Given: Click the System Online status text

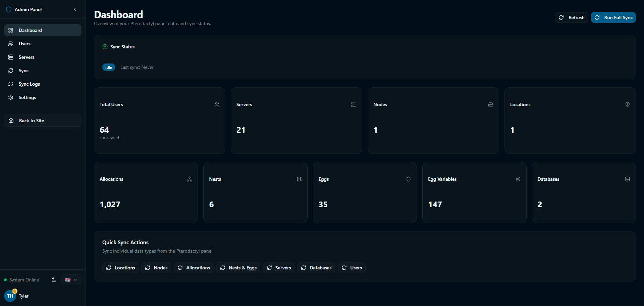Looking at the screenshot, I should 24,280.
